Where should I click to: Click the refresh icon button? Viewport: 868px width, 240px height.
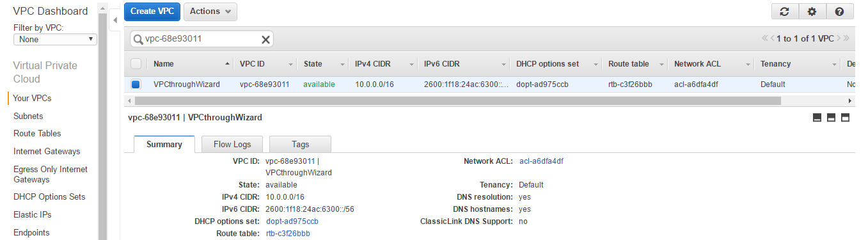pyautogui.click(x=785, y=12)
